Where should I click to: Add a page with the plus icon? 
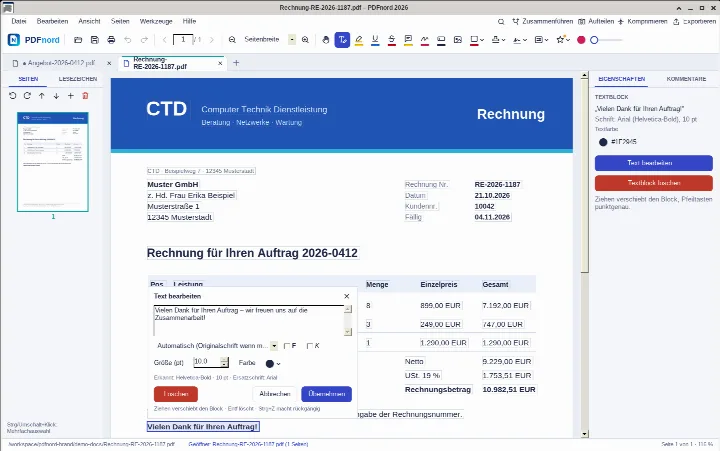[71, 96]
